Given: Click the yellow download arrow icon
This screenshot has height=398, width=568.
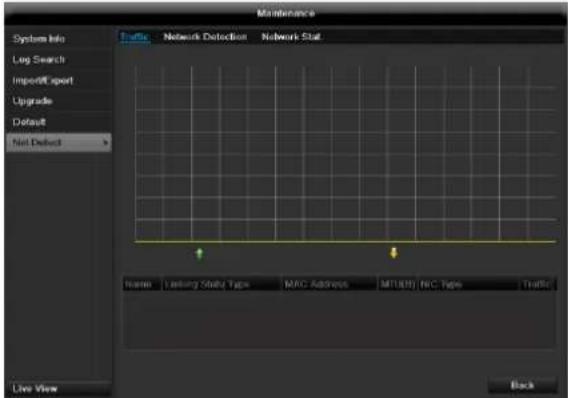Looking at the screenshot, I should coord(393,253).
